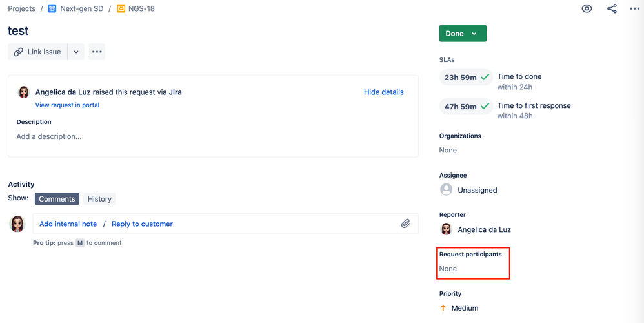The height and width of the screenshot is (323, 644).
Task: Click the 23h 59m SLA badge
Action: (466, 77)
